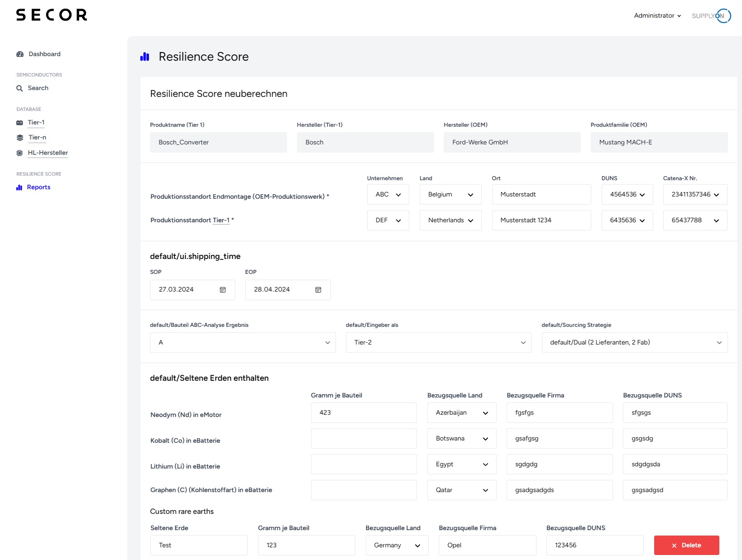Click the Tier-1 sidebar icon
This screenshot has width=742, height=560.
[x=19, y=123]
